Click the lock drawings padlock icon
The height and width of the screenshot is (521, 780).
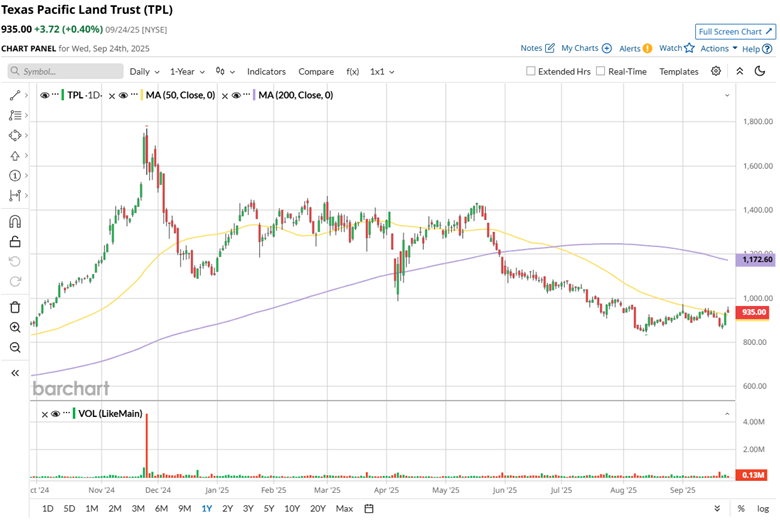click(x=15, y=242)
